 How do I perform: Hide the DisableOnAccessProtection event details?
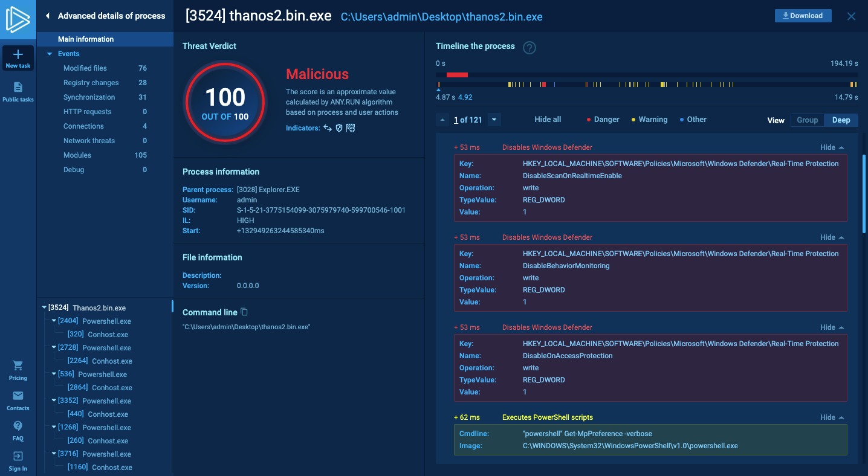click(832, 327)
